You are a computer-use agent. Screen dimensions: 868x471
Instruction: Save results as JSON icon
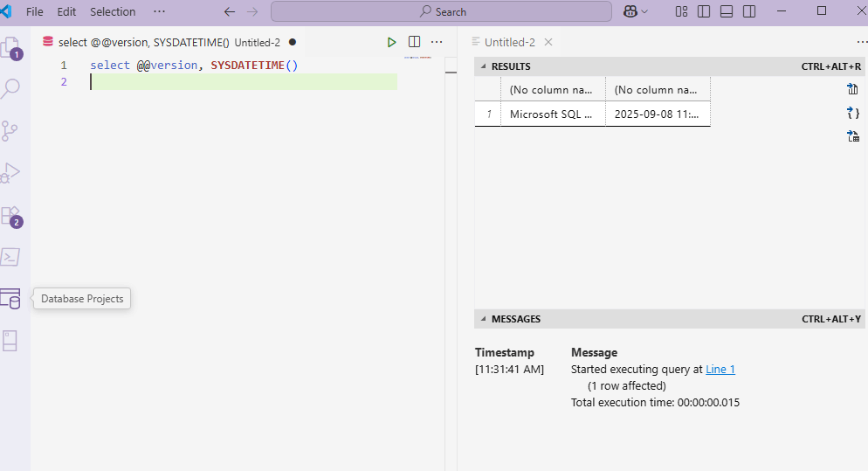point(853,113)
